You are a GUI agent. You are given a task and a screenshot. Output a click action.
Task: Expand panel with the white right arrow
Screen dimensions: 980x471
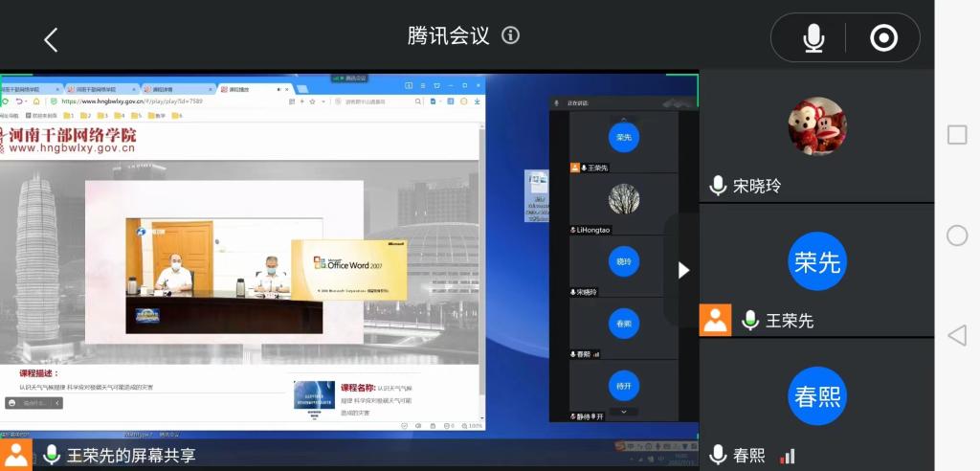tap(683, 270)
